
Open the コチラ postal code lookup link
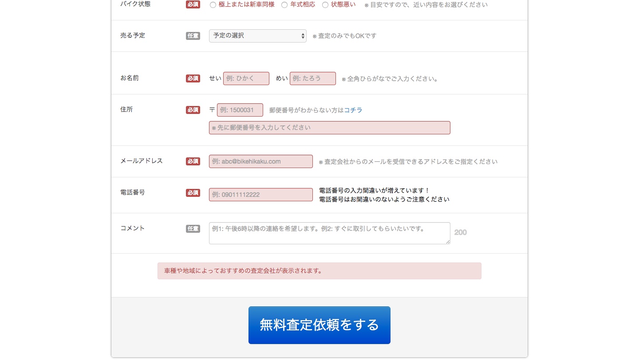(353, 110)
